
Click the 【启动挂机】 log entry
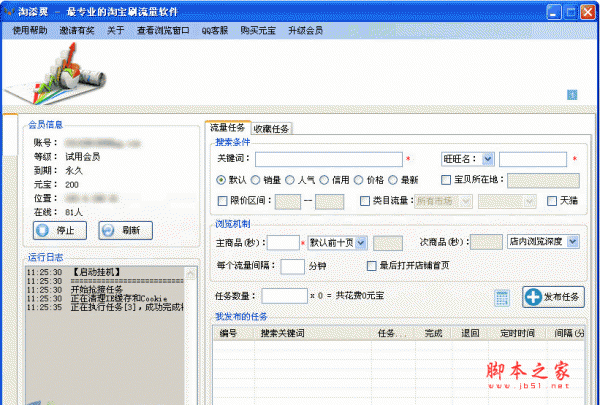96,272
